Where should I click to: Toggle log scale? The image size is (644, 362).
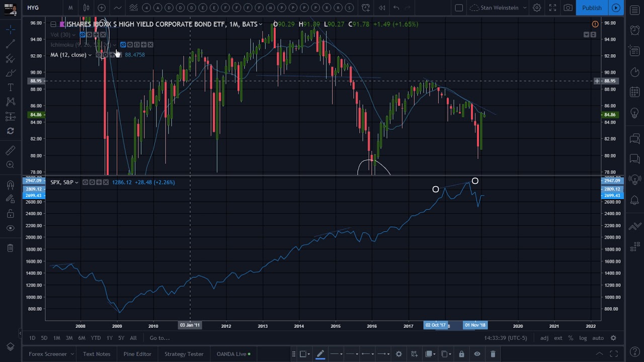click(x=583, y=338)
